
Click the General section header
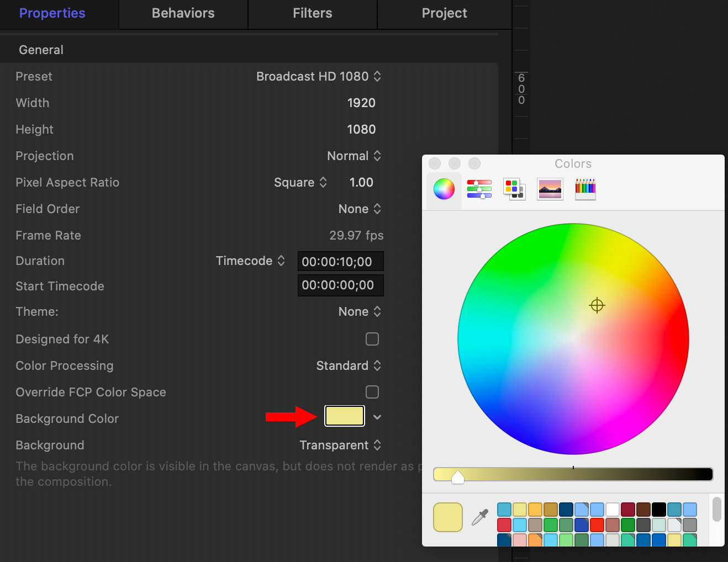[x=41, y=50]
